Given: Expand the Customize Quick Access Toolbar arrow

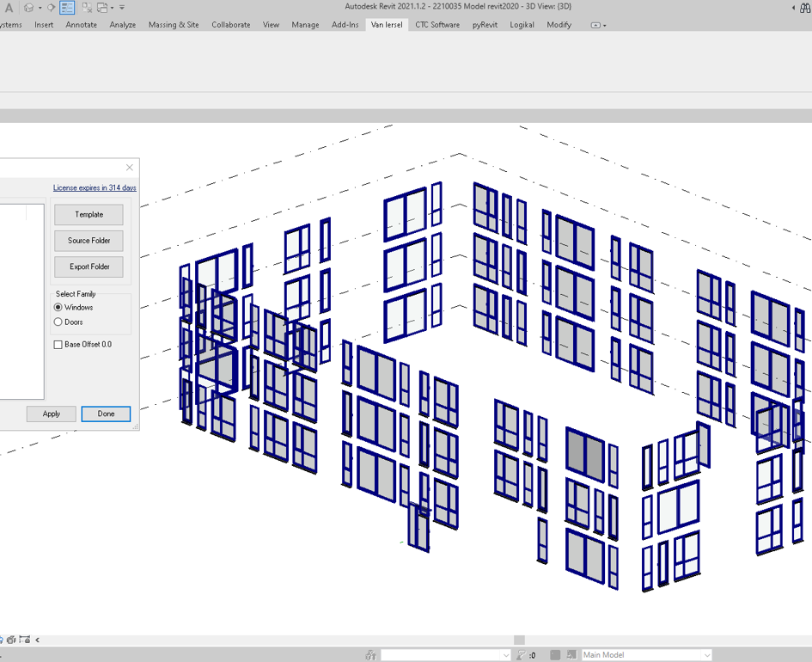Looking at the screenshot, I should click(x=122, y=8).
